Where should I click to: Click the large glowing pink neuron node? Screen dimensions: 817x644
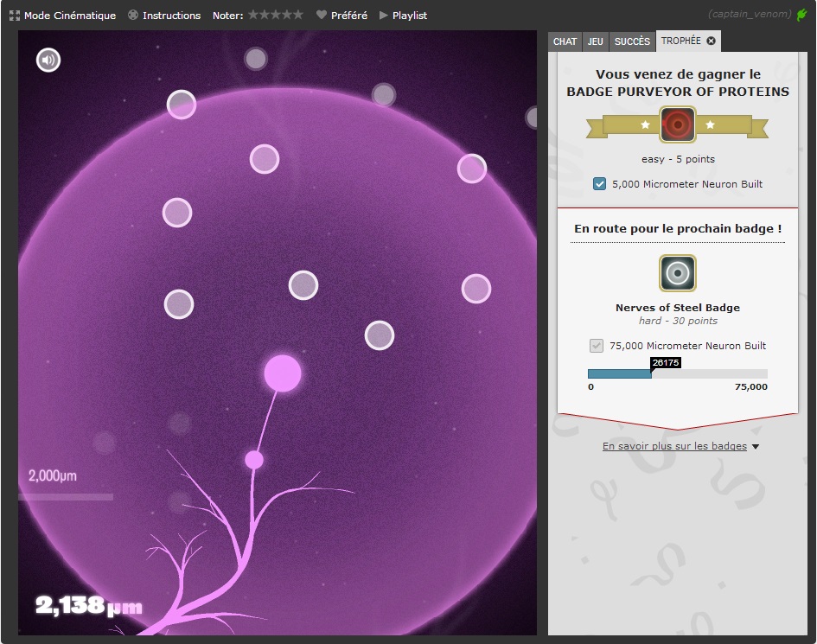[x=282, y=373]
